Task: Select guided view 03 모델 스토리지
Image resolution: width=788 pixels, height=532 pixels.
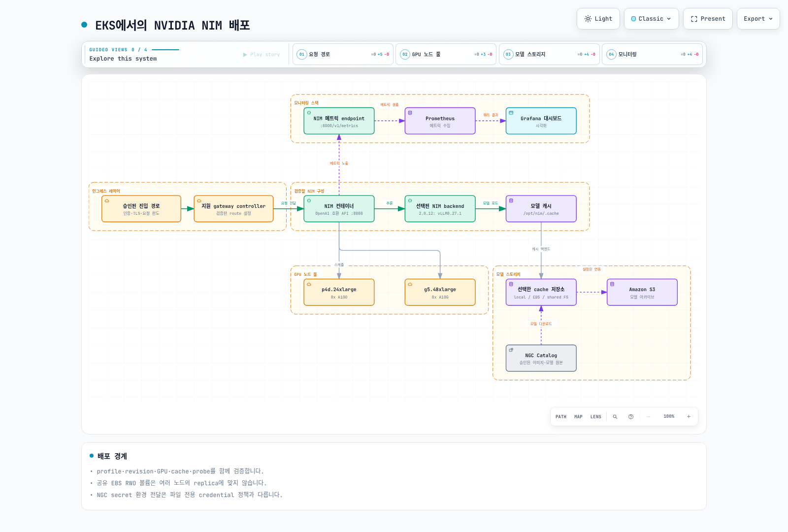Action: (549, 54)
